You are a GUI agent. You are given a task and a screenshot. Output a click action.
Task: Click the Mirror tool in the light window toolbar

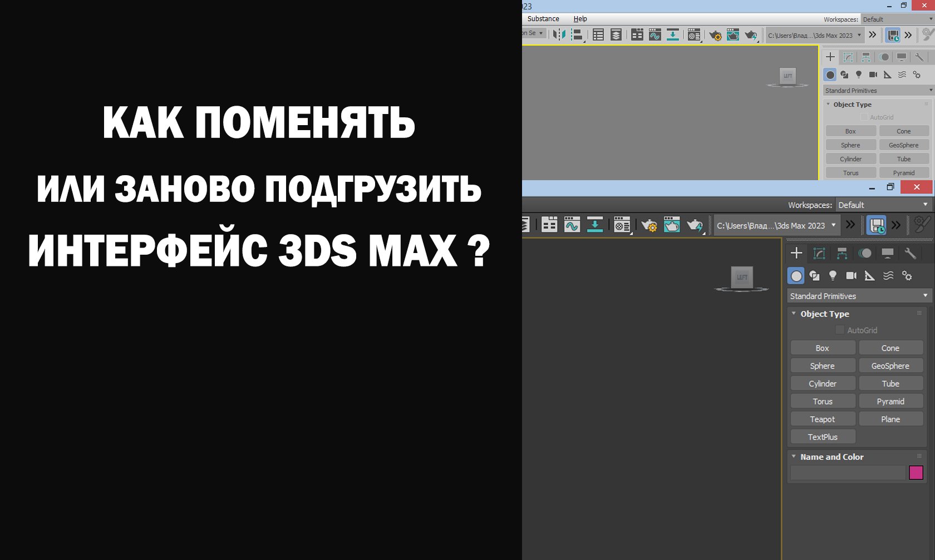(559, 35)
